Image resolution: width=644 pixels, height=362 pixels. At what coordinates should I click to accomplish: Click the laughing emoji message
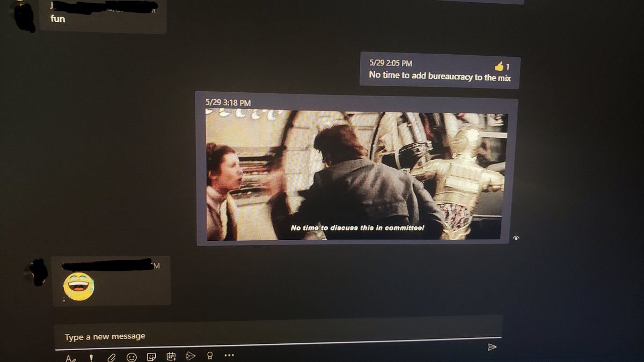77,286
